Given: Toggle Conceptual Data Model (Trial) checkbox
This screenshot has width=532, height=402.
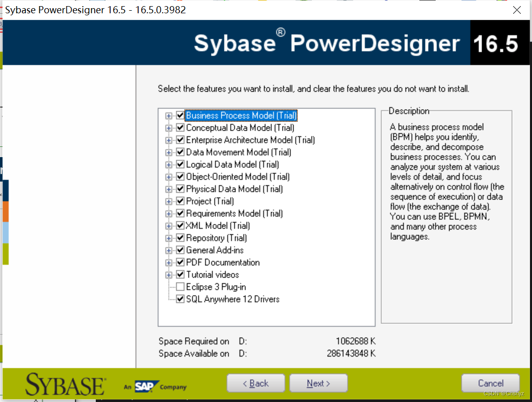Looking at the screenshot, I should [180, 128].
